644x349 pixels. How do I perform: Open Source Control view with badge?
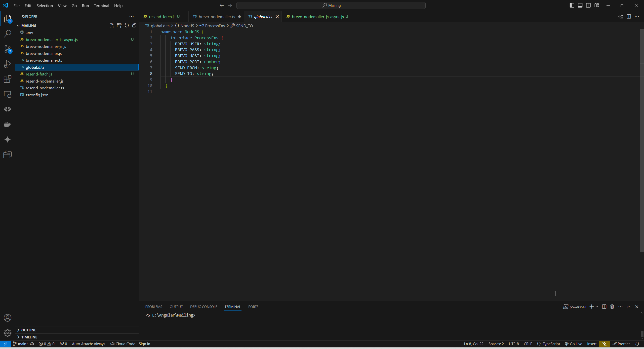tap(8, 49)
